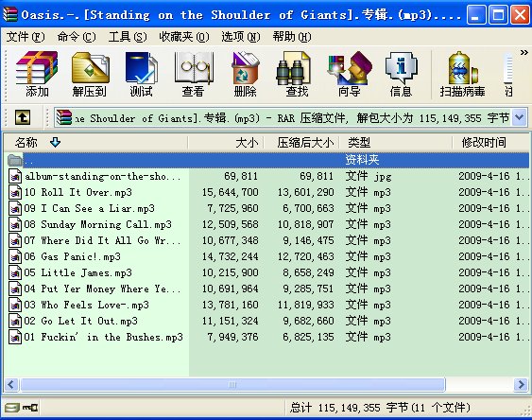Open the 文件(F) menu
The height and width of the screenshot is (420, 532).
pos(26,36)
